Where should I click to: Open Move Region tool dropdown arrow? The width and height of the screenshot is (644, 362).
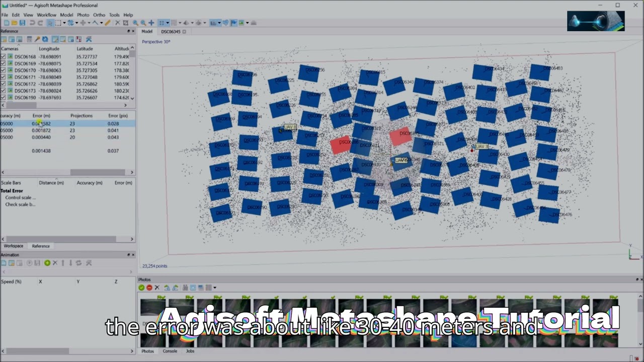tap(89, 23)
